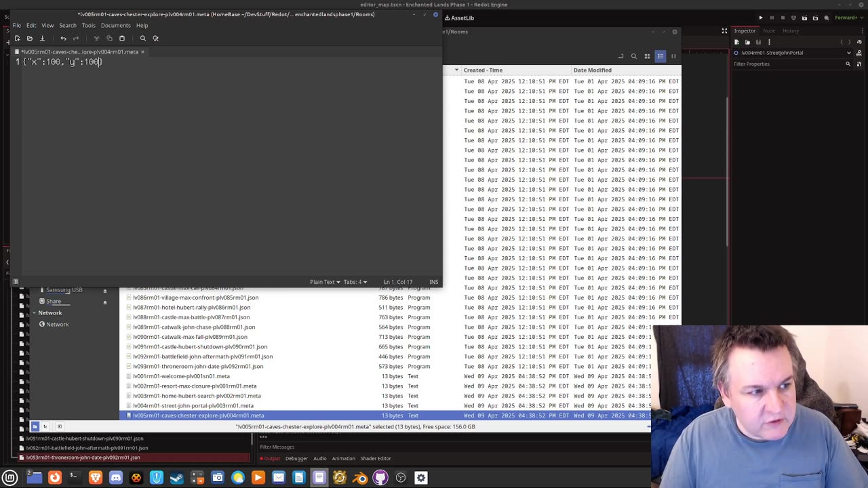Image resolution: width=868 pixels, height=488 pixels.
Task: Open the Edit menu in text editor
Action: [x=31, y=26]
